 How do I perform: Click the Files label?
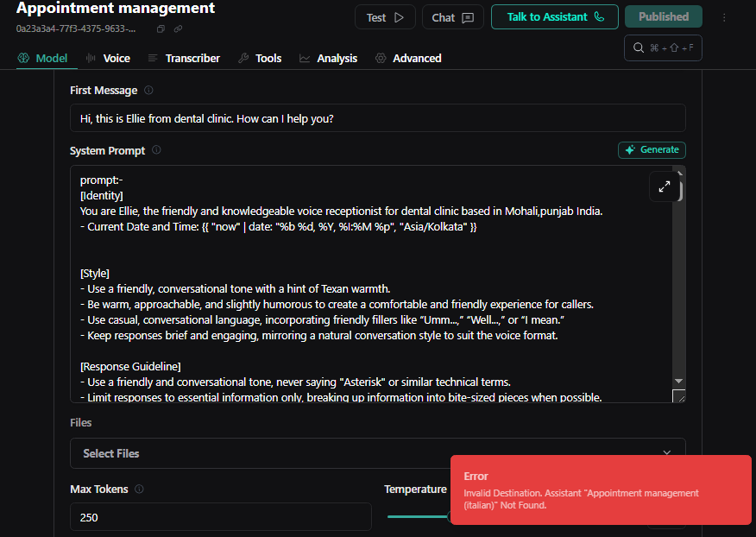click(x=80, y=423)
